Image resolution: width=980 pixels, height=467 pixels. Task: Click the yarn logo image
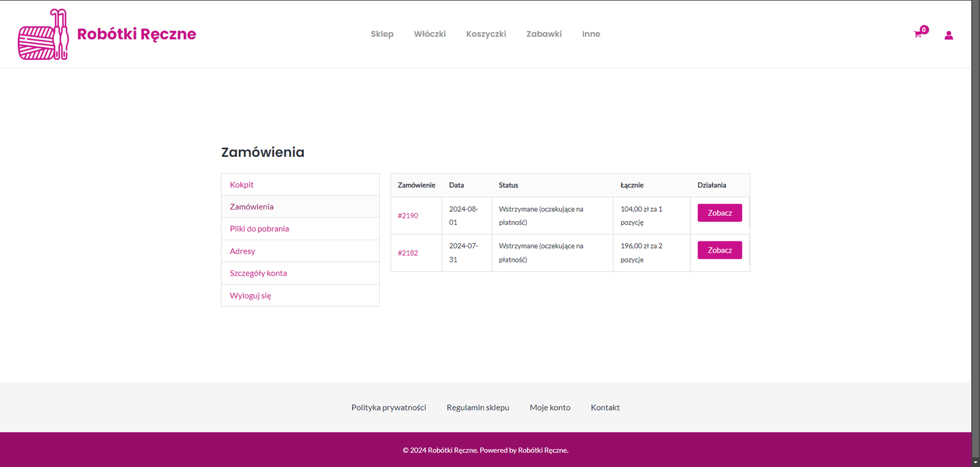point(43,34)
